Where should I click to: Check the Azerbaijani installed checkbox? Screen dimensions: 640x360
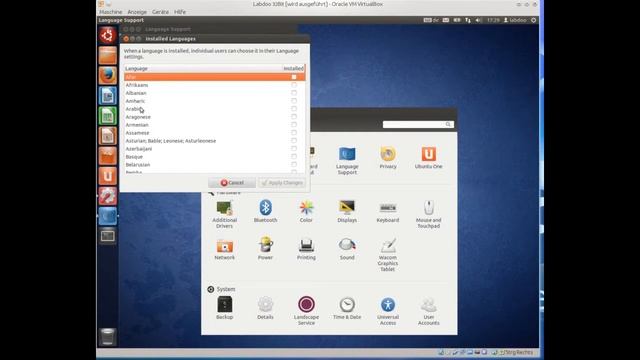294,149
